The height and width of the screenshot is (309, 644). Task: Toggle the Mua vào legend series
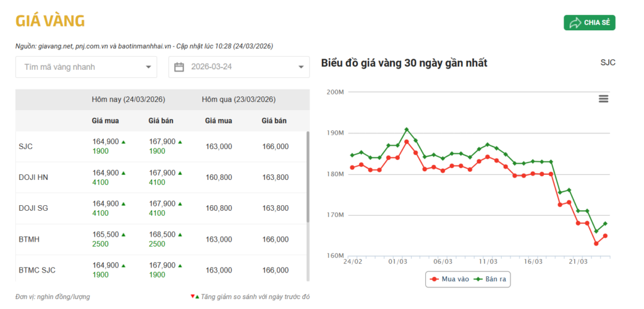click(x=449, y=279)
